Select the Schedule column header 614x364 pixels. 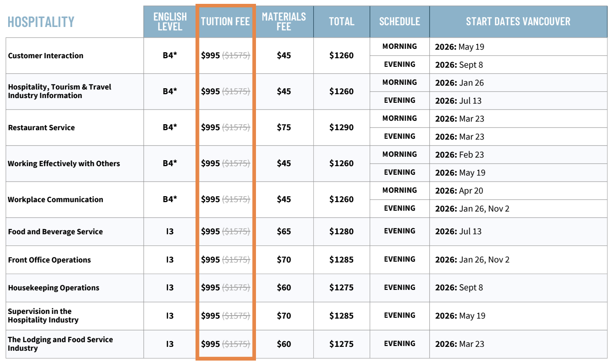pos(399,21)
